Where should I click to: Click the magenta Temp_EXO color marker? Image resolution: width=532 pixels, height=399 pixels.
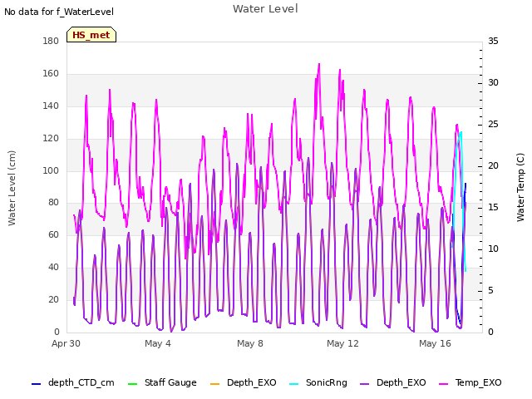pos(443,384)
